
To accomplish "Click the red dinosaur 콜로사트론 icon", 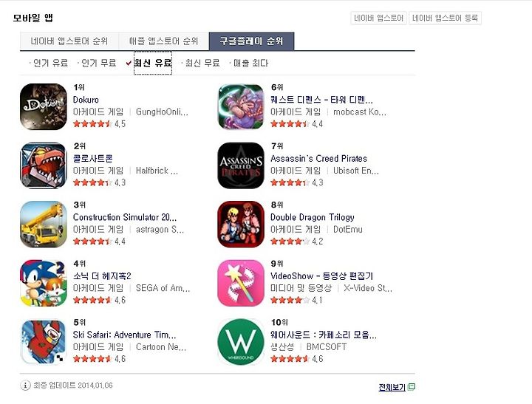I will tap(44, 165).
